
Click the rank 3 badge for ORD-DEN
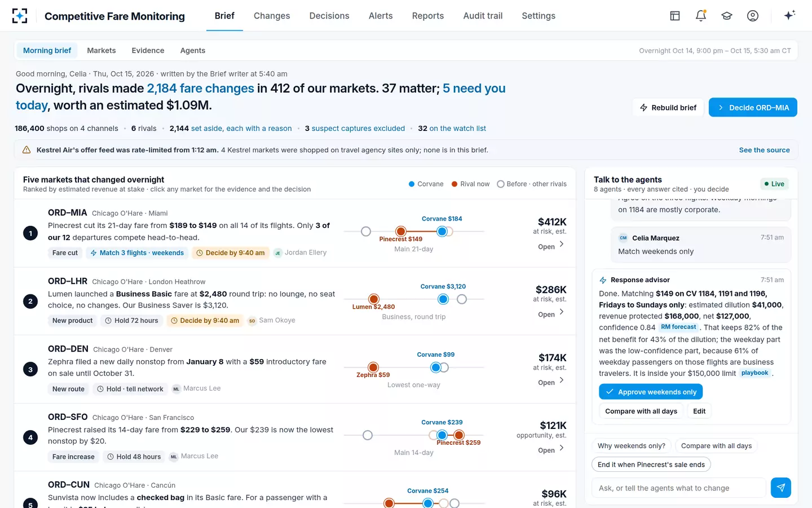pyautogui.click(x=30, y=370)
